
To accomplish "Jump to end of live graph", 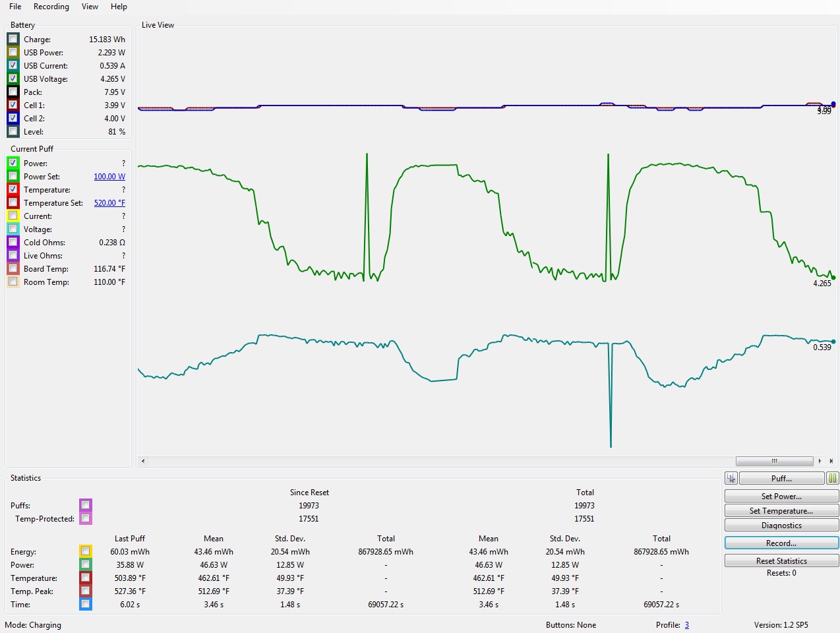I will coord(831,461).
